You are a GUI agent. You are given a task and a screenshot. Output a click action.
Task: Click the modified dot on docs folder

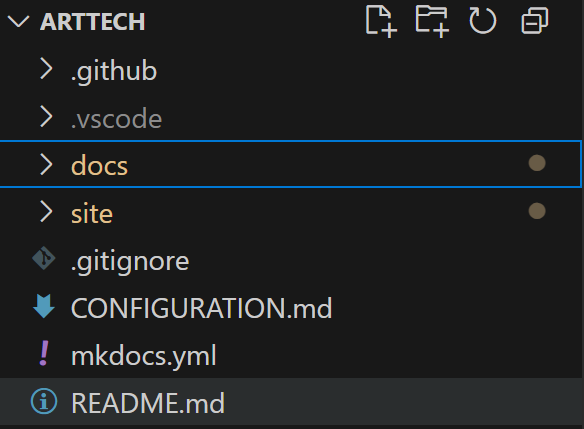coord(537,163)
